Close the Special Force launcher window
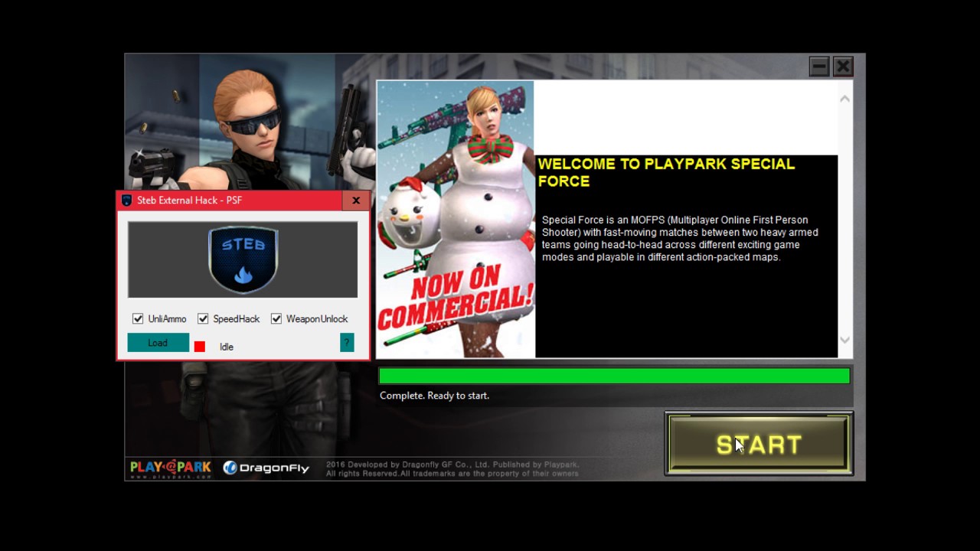Screen dimensions: 980x551 [843, 67]
